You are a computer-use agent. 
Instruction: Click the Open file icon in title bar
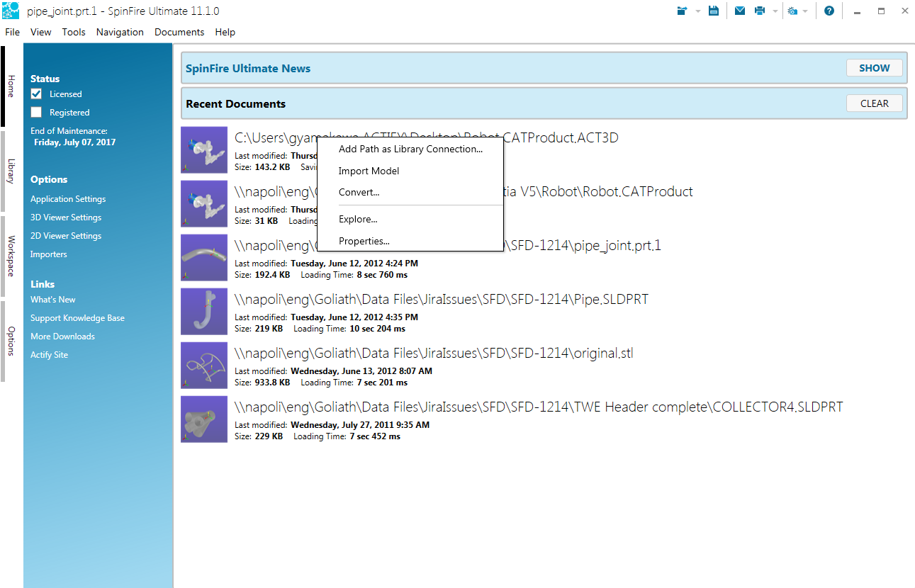pyautogui.click(x=683, y=11)
